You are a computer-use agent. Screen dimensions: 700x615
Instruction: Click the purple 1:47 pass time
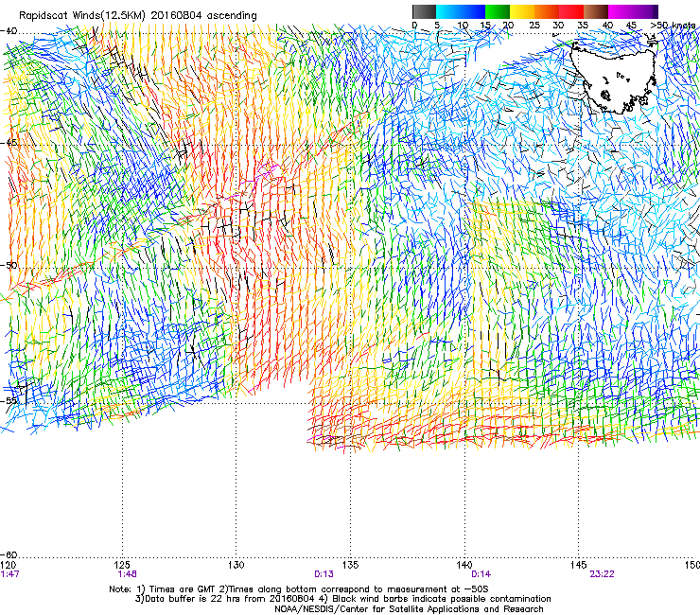(x=9, y=574)
